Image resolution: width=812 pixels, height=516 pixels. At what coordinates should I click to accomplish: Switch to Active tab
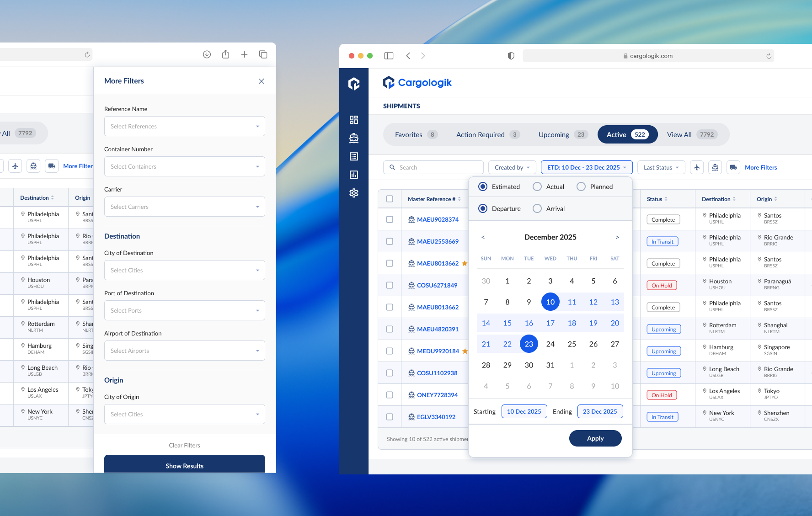(627, 134)
